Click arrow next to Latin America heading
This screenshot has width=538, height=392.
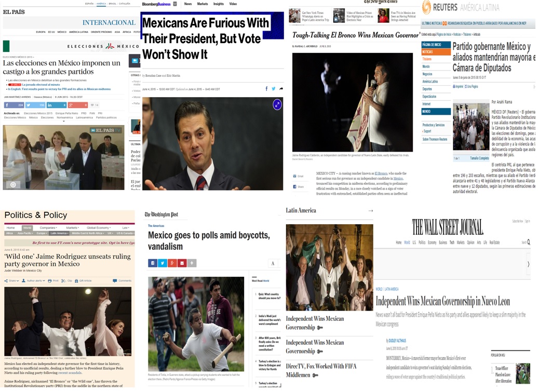371,211
